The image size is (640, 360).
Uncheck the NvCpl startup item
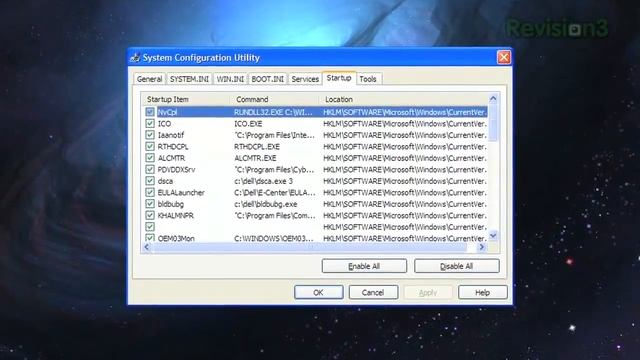pos(150,112)
